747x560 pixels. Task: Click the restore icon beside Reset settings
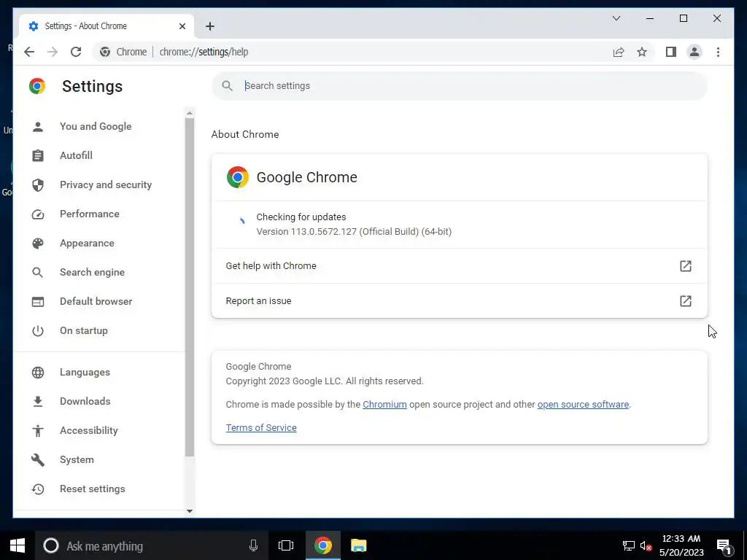point(38,489)
